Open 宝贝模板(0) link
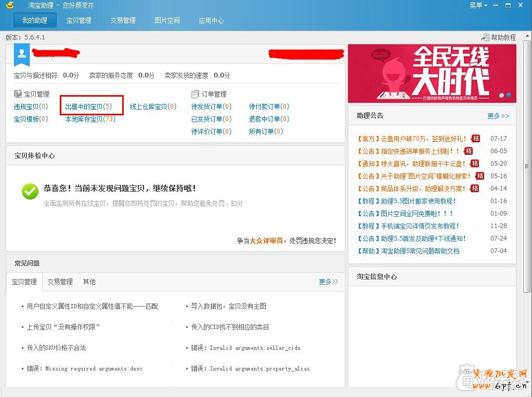 pos(31,119)
